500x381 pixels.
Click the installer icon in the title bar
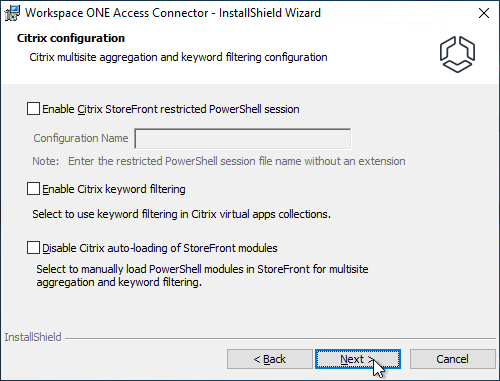(12, 13)
